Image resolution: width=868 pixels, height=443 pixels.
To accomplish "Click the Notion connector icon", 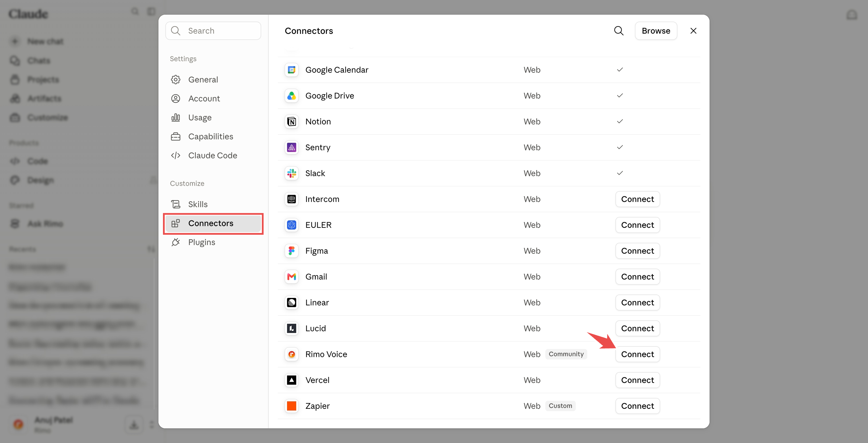I will coord(291,121).
